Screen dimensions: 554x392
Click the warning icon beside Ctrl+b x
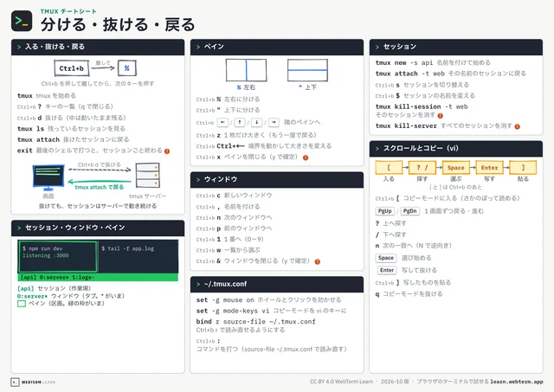tap(306, 157)
